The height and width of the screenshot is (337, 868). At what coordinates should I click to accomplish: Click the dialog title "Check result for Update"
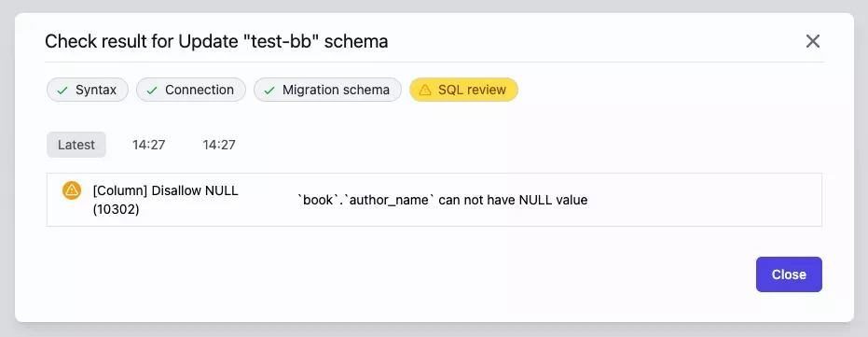tap(216, 42)
